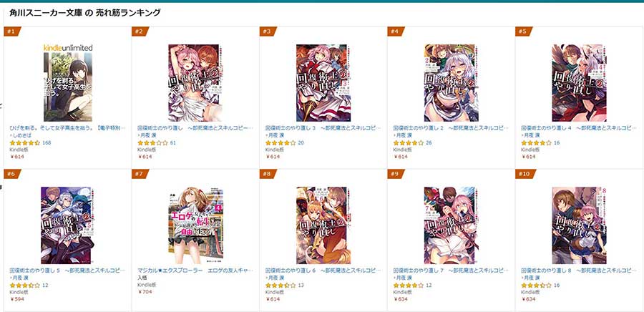Open the #1 ranked book cover thumbnail

pyautogui.click(x=68, y=83)
